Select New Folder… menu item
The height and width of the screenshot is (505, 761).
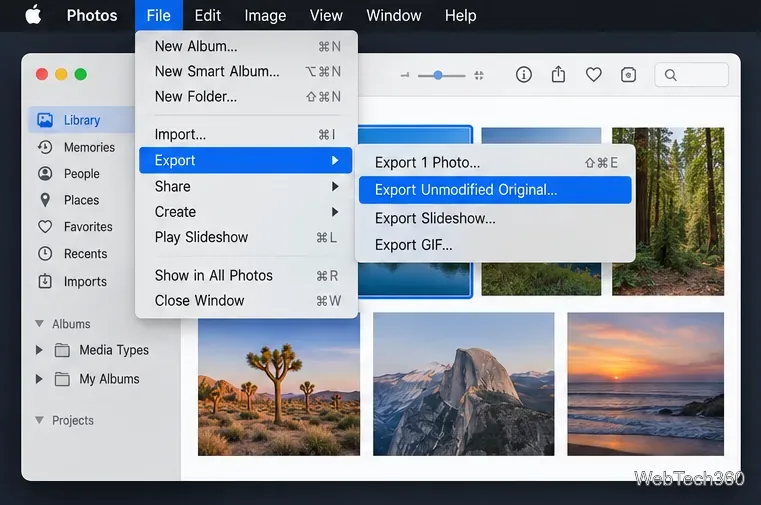click(x=248, y=97)
